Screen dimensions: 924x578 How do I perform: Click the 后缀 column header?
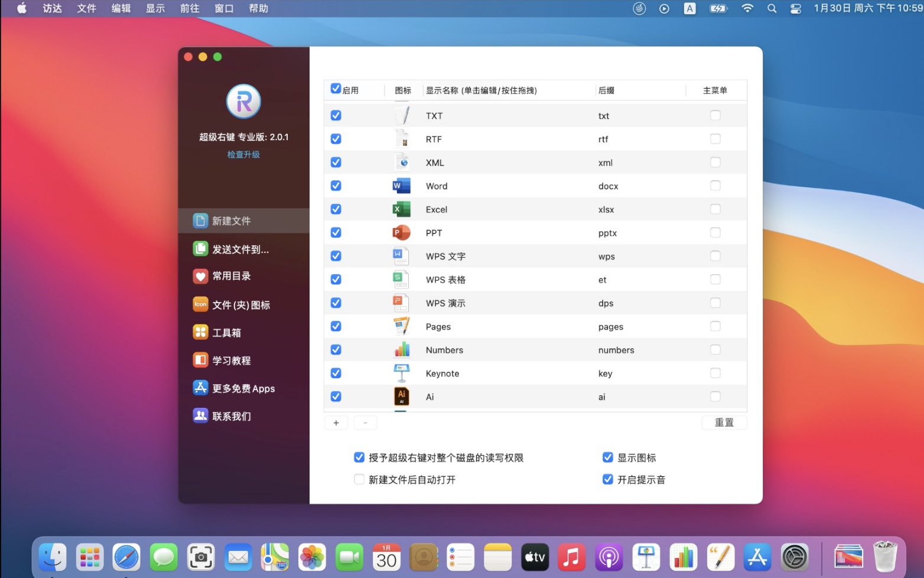pos(606,90)
